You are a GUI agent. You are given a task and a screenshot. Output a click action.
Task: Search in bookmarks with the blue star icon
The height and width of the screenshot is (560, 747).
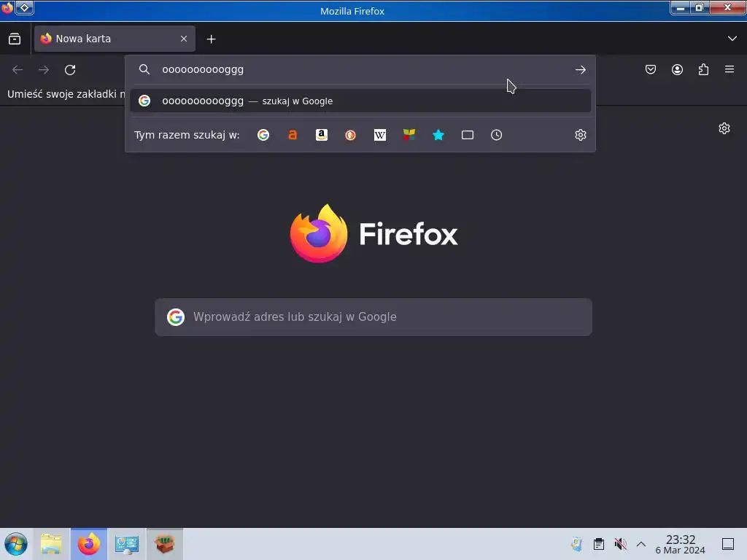pos(438,135)
